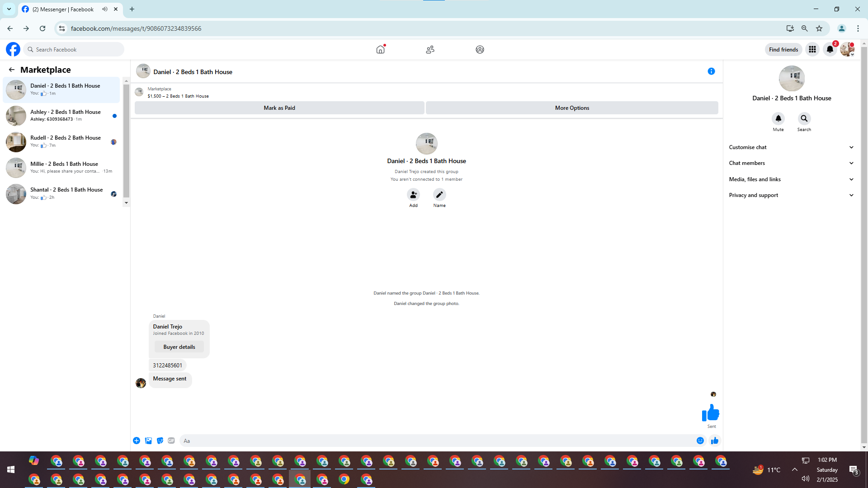Click the Buyer details button
This screenshot has width=868, height=488.
[179, 347]
